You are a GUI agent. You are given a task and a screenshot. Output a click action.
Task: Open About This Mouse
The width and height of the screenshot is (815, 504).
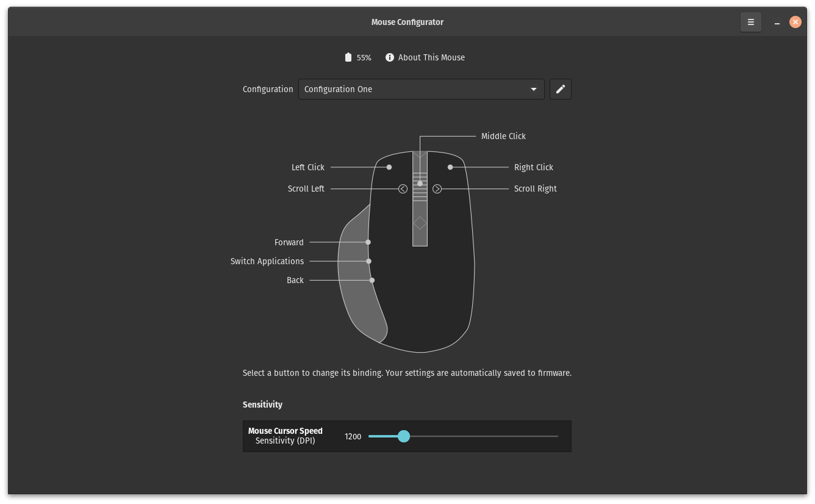[431, 57]
